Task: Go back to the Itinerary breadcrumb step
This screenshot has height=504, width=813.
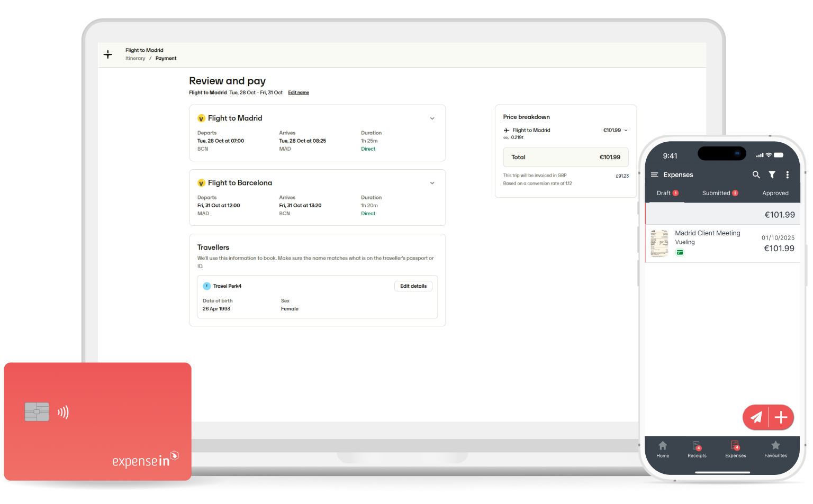Action: click(x=135, y=59)
